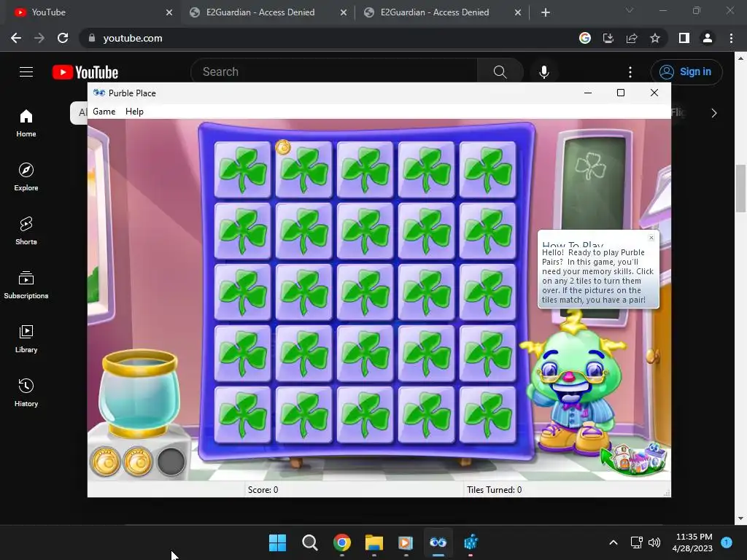The width and height of the screenshot is (747, 560).
Task: Close the YouTube browser tab
Action: coord(169,12)
